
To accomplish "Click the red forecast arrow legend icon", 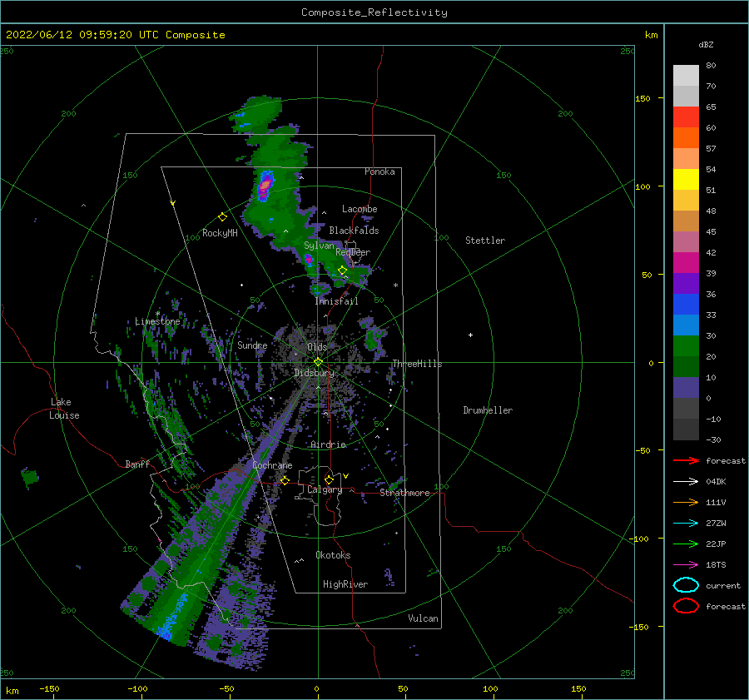I will click(x=686, y=460).
